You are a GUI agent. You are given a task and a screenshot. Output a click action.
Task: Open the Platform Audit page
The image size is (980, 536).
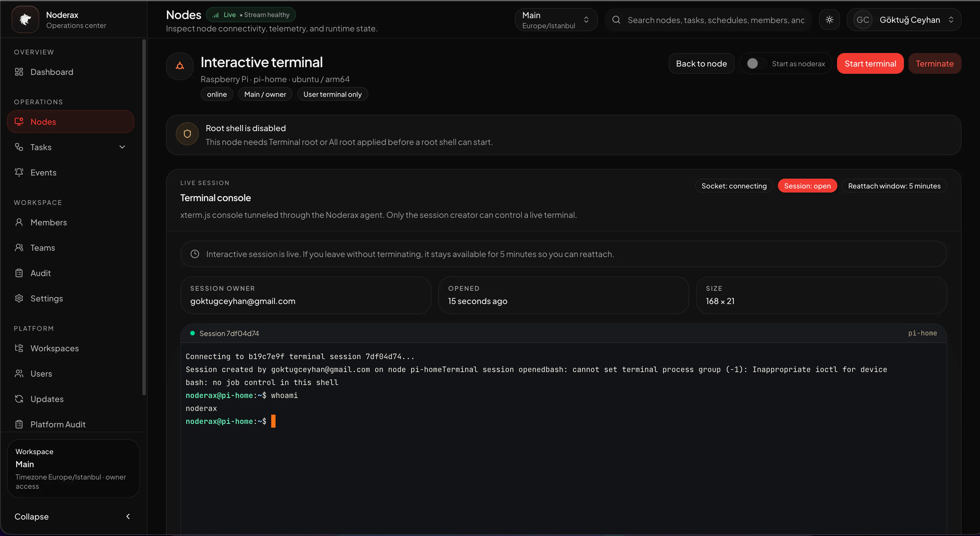point(70,424)
